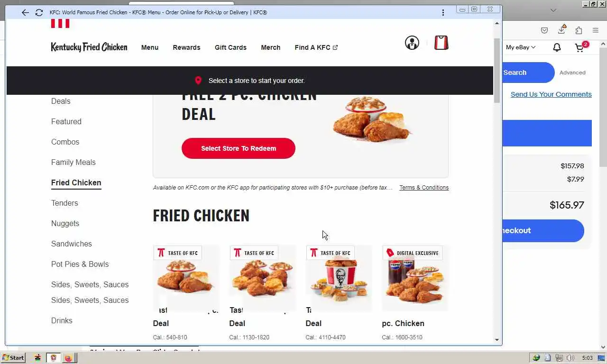This screenshot has height=364, width=607.
Task: Reload the KFC page
Action: click(39, 12)
